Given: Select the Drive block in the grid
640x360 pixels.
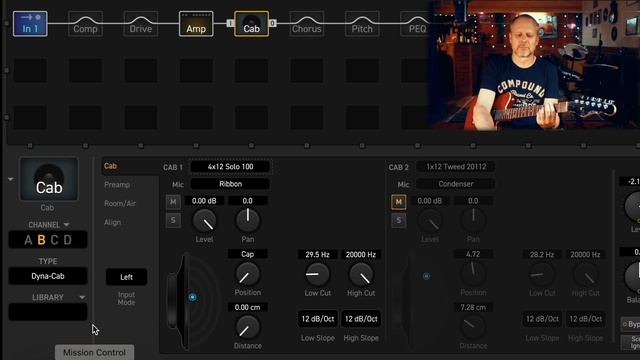Looking at the screenshot, I should click(141, 24).
